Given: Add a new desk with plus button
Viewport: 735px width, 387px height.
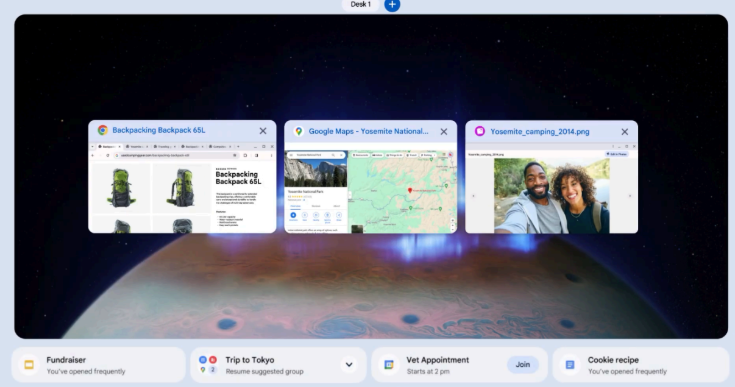Looking at the screenshot, I should (392, 5).
